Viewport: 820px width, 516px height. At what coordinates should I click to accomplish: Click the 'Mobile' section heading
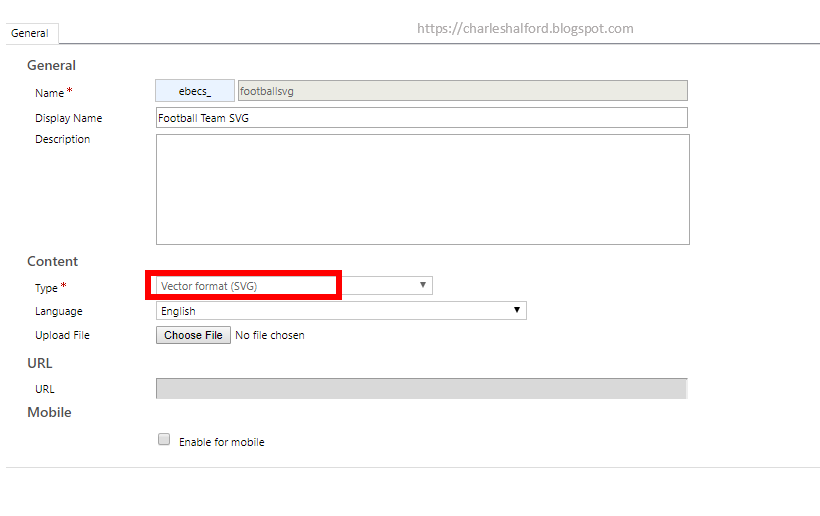49,412
